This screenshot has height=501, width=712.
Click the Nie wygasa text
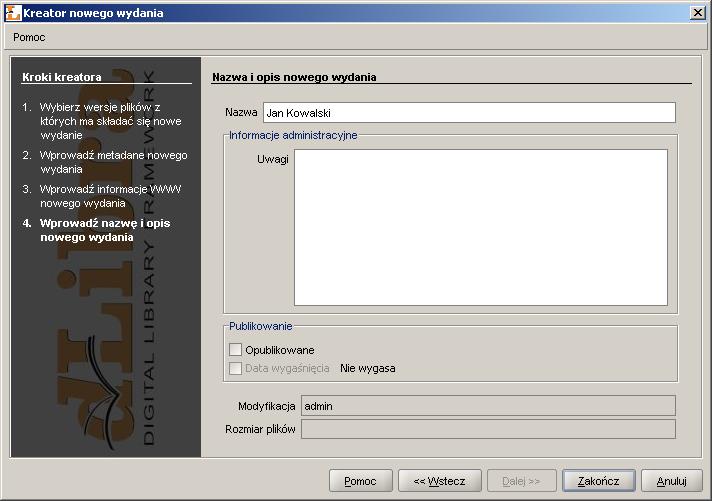(367, 368)
